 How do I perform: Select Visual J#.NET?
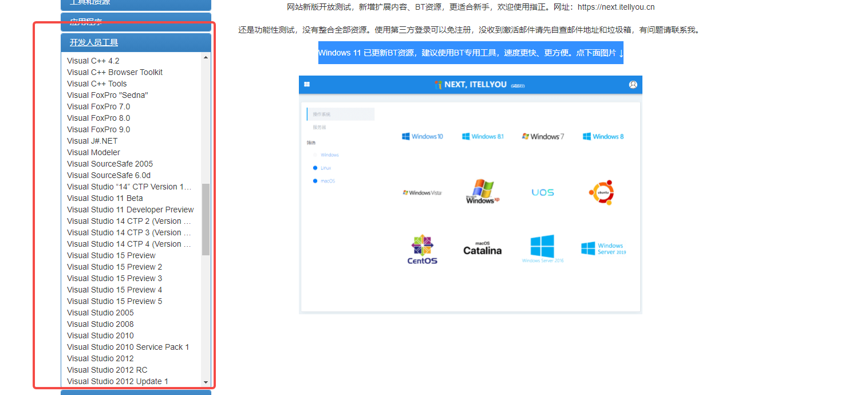[x=92, y=141]
